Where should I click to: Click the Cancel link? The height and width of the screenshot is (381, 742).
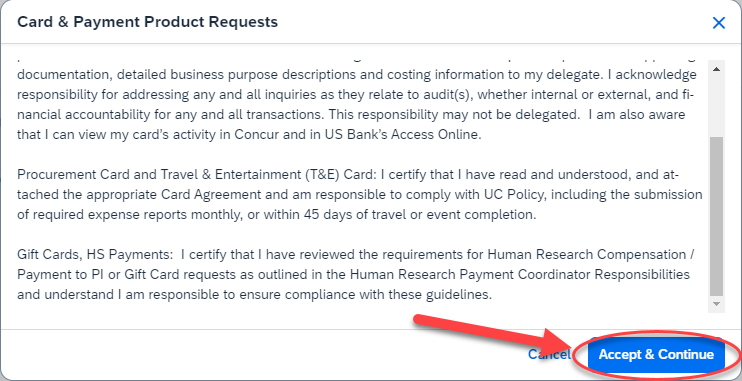pos(549,354)
